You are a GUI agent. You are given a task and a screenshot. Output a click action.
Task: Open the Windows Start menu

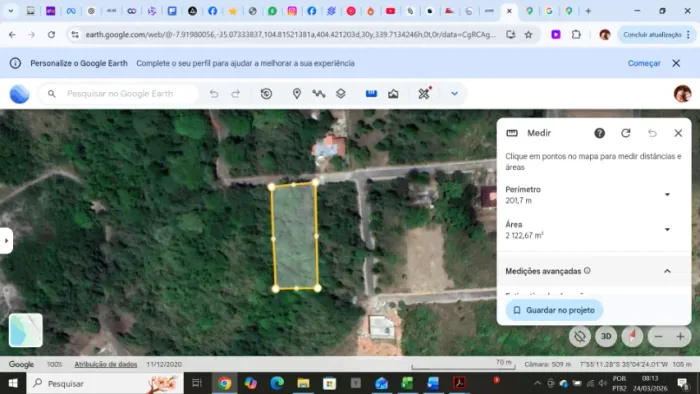tap(13, 383)
